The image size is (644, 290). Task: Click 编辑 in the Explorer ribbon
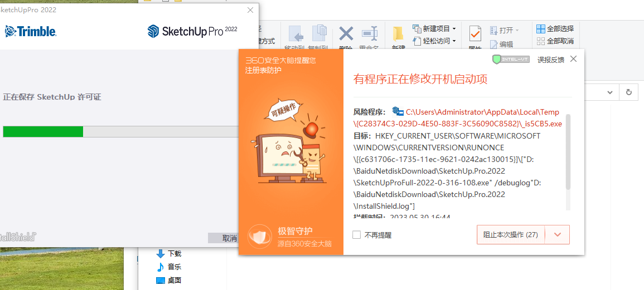(x=501, y=45)
